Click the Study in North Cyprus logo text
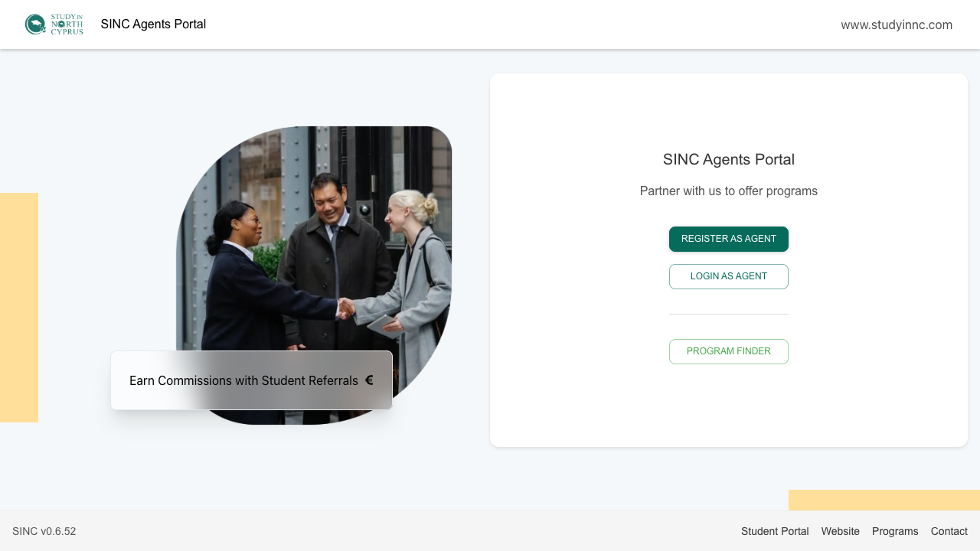The width and height of the screenshot is (980, 551). 67,24
